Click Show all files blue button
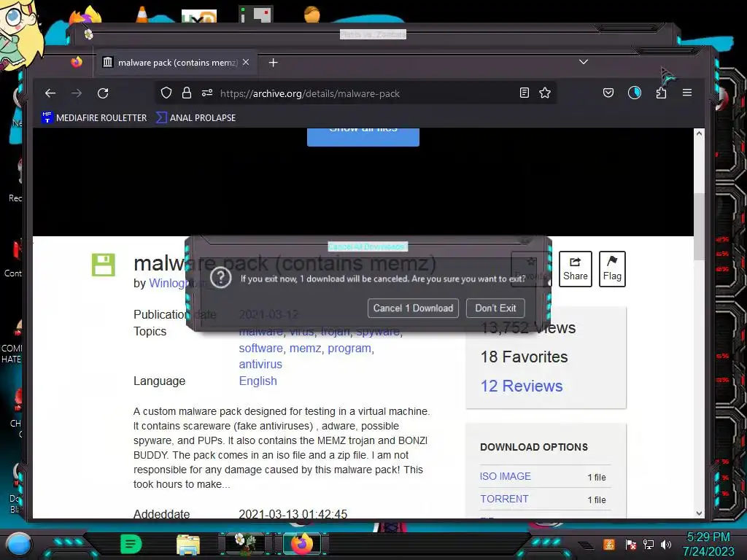 pos(363,136)
